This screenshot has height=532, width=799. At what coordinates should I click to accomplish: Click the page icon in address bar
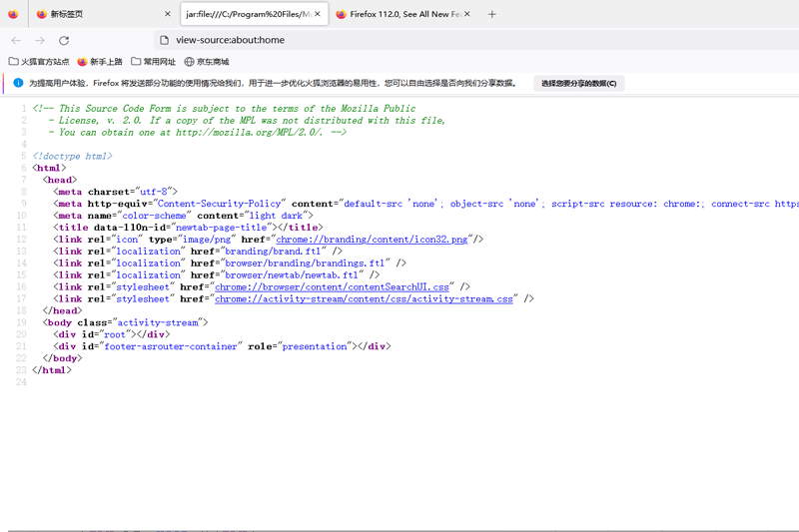[x=164, y=40]
